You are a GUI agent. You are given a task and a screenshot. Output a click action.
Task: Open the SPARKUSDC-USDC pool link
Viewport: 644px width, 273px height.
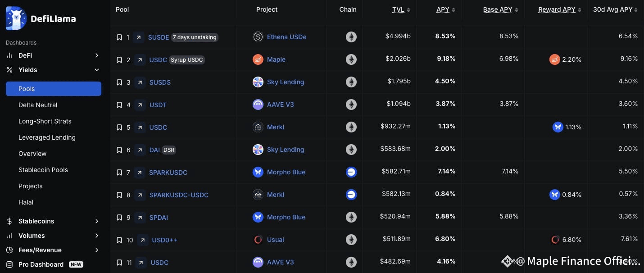click(x=179, y=195)
